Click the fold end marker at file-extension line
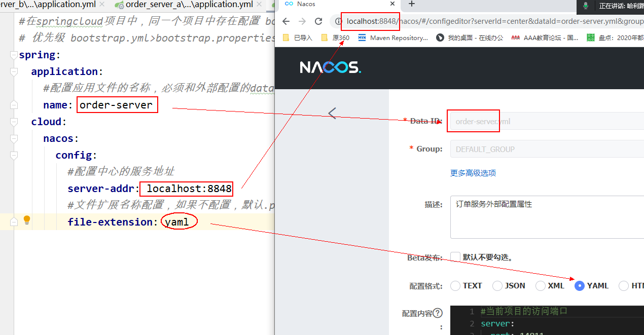644x335 pixels. (x=14, y=222)
